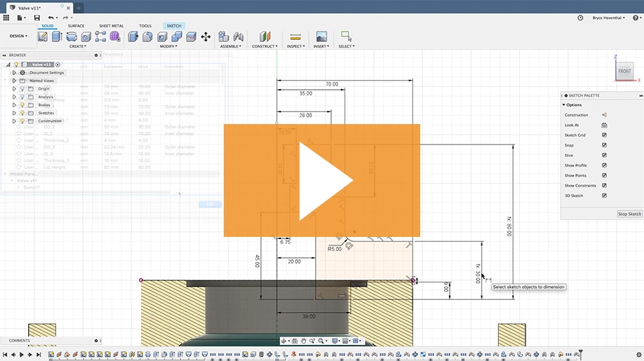Switch to the TOOLS tab
This screenshot has height=361, width=644.
[145, 26]
